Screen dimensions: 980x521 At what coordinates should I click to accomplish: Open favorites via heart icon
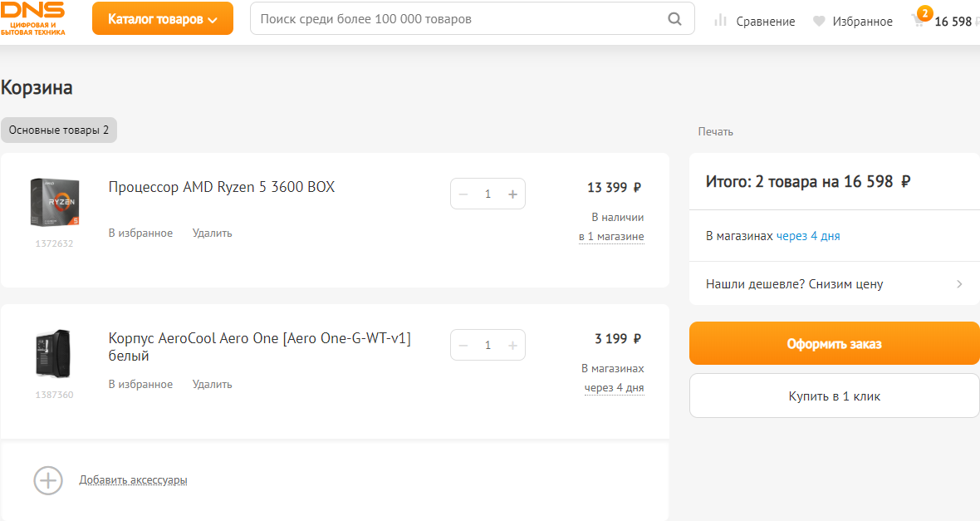point(819,22)
